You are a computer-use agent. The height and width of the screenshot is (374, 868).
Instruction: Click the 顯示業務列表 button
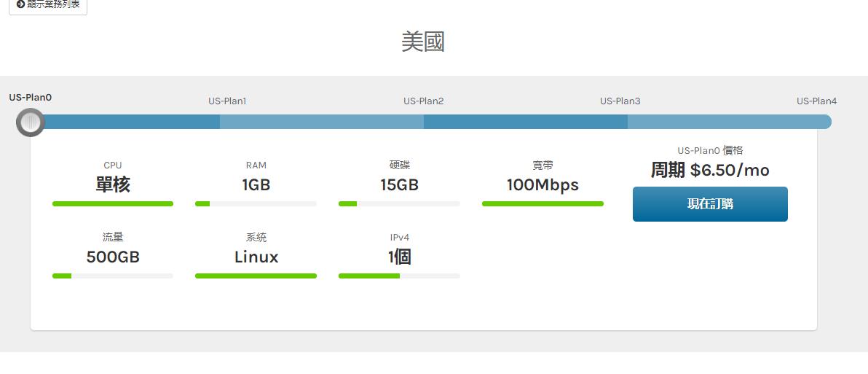pos(48,5)
